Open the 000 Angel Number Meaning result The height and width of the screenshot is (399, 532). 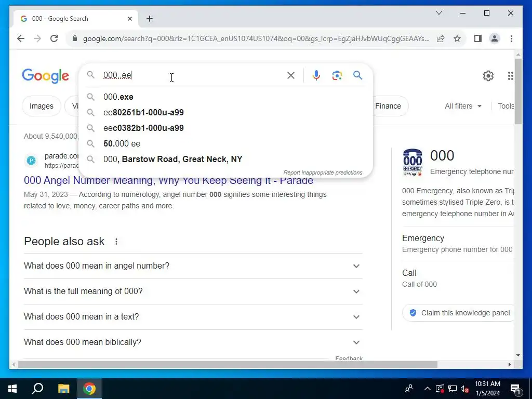click(x=169, y=180)
